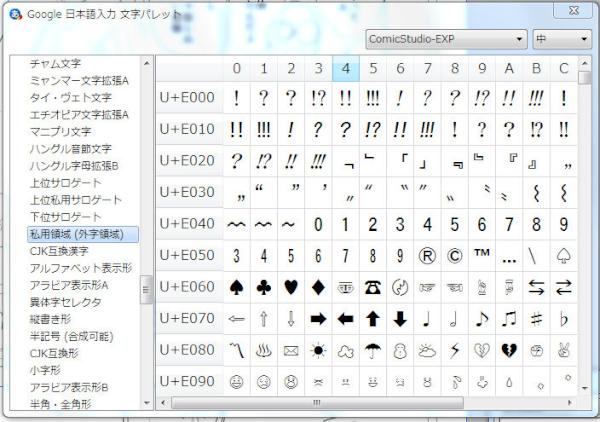The height and width of the screenshot is (422, 600).
Task: Select the registered trademark ® character
Action: point(427,256)
